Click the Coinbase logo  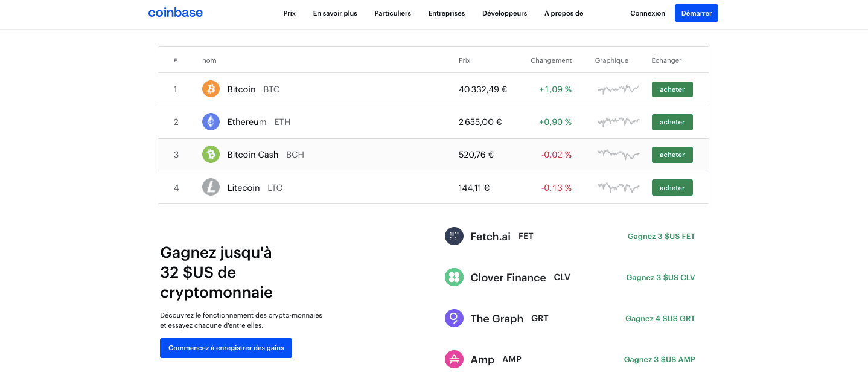coord(175,13)
